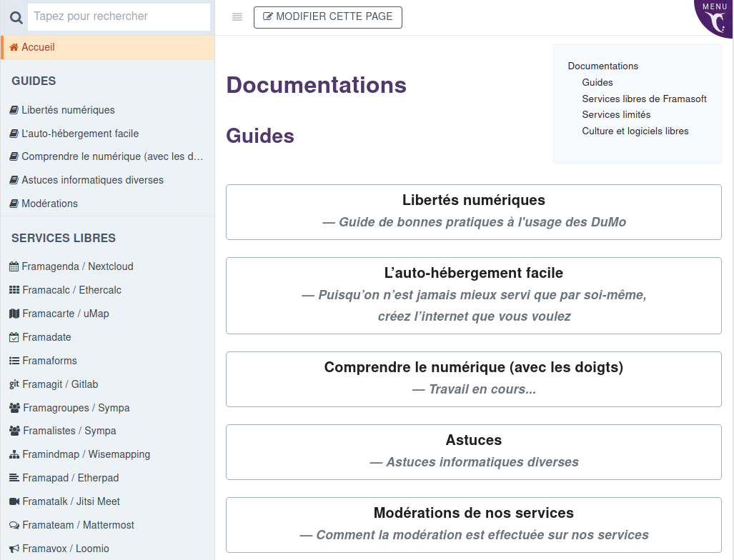Viewport: 734px width, 560px height.
Task: Click the chat bubbles icon for Framateam
Action: [14, 525]
